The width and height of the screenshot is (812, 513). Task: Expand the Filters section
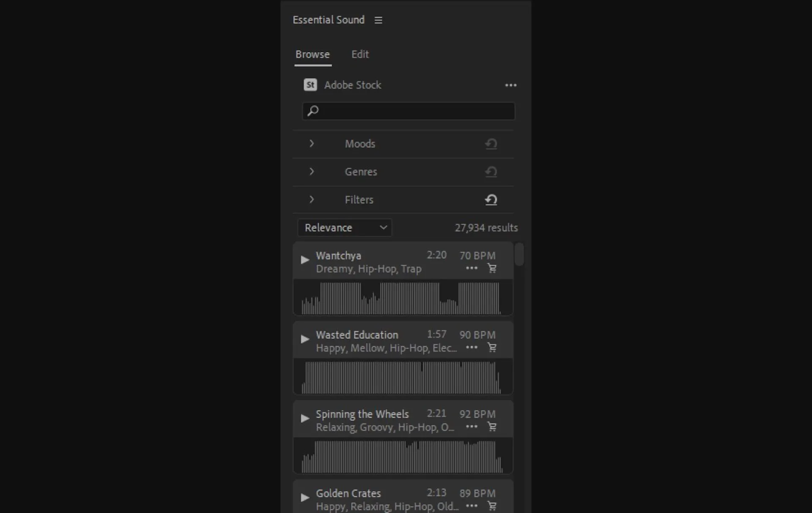(x=311, y=199)
